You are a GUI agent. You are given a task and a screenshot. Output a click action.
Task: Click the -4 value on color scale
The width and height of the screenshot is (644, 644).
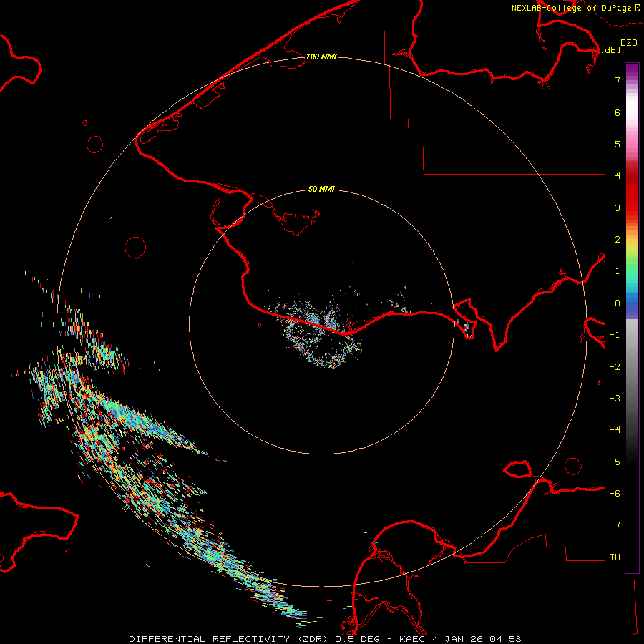(x=615, y=430)
